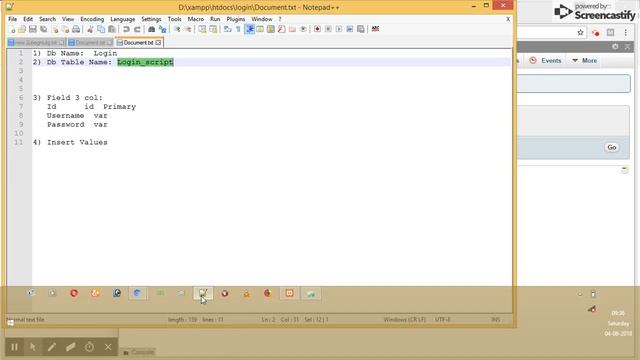Select the Screencastify cursor tool
Viewport: 640px width, 360px height.
click(x=33, y=347)
